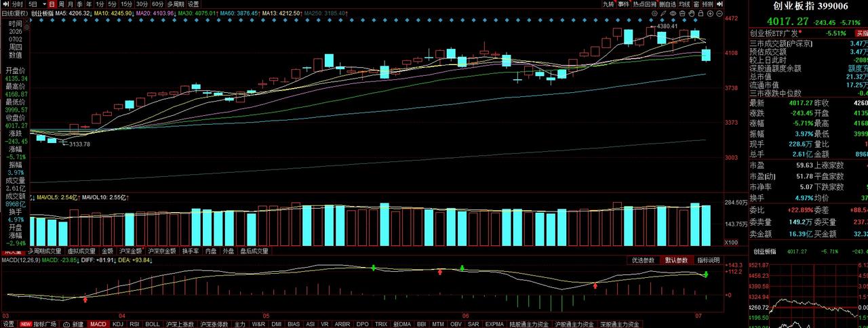868x328 pixels.
Task: Open 指标说明 indicator description
Action: coord(709,260)
